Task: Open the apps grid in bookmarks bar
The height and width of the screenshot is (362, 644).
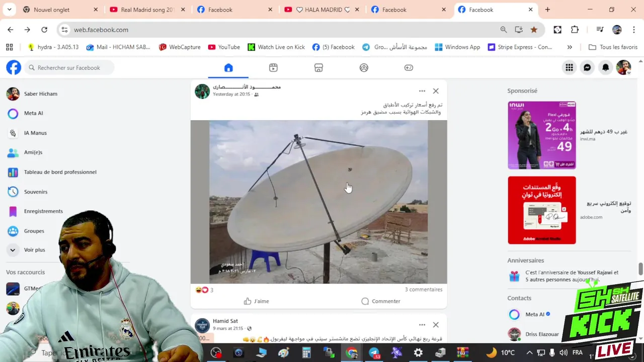Action: point(9,47)
